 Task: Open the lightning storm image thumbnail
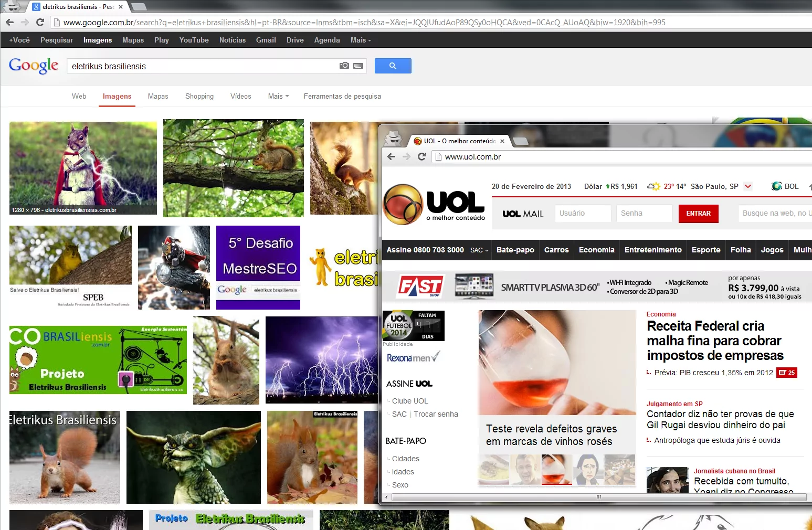click(321, 359)
